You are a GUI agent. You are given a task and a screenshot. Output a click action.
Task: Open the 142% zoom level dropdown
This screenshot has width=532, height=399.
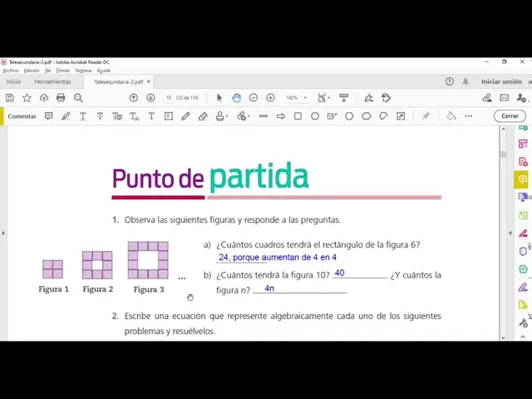point(296,98)
